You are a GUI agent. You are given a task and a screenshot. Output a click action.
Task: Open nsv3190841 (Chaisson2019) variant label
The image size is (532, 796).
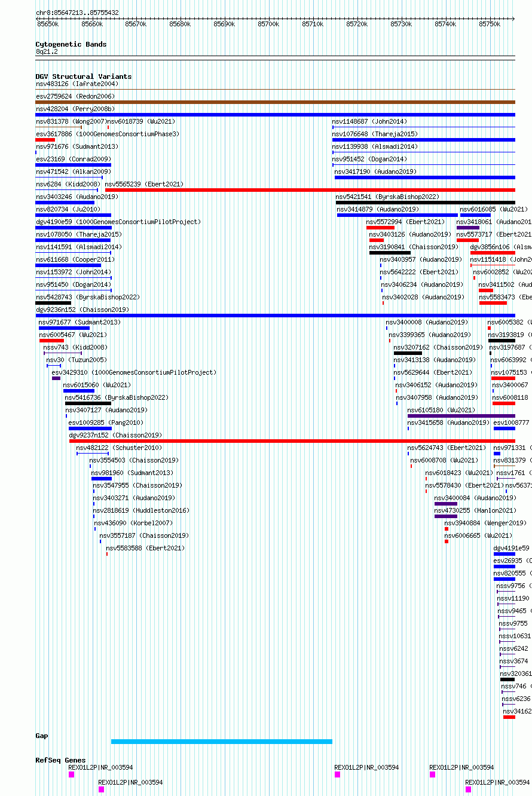pyautogui.click(x=414, y=247)
